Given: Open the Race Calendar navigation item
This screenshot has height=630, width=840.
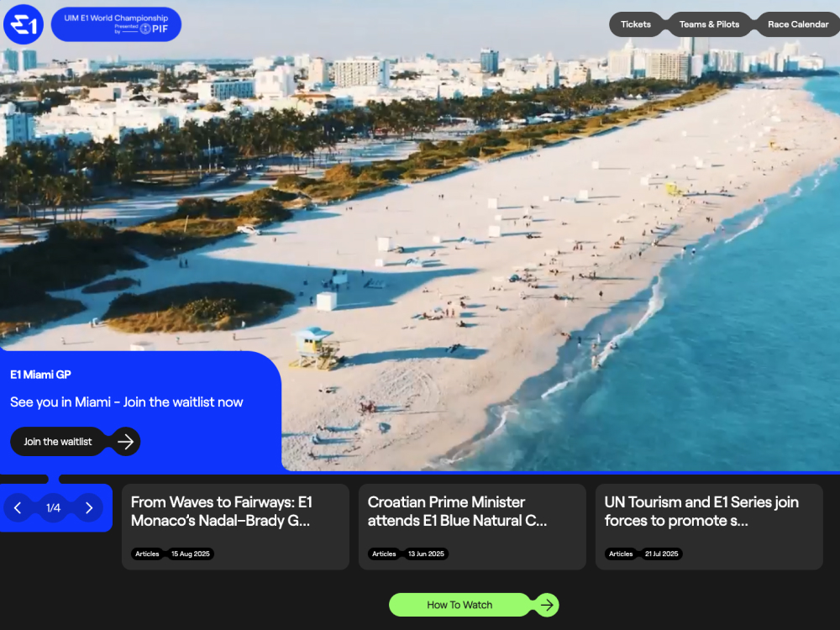Looking at the screenshot, I should (798, 24).
